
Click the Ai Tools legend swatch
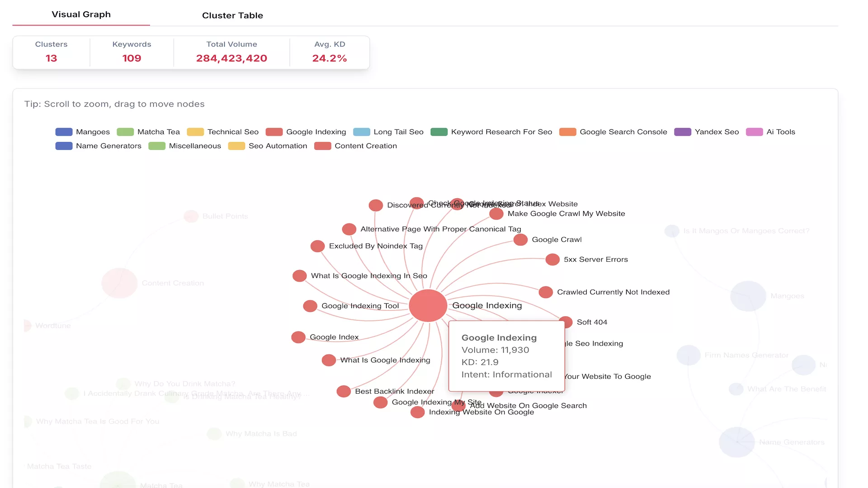click(754, 132)
